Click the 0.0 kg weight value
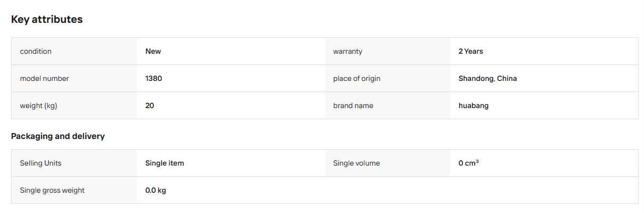The width and height of the screenshot is (644, 213). click(156, 190)
